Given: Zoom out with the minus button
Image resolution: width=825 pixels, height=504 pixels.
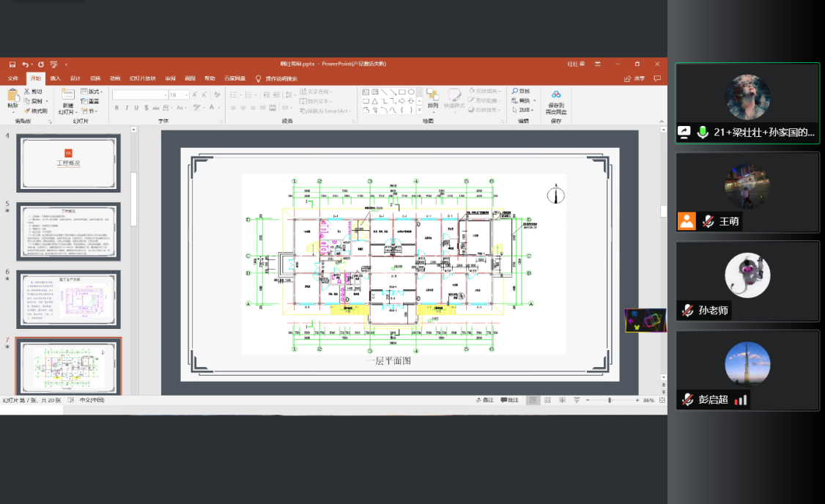Looking at the screenshot, I should pos(588,401).
